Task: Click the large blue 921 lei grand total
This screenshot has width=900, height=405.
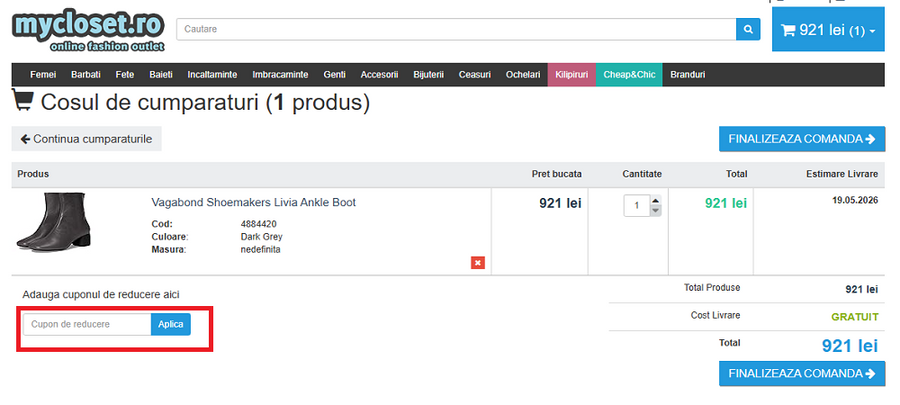Action: point(850,345)
